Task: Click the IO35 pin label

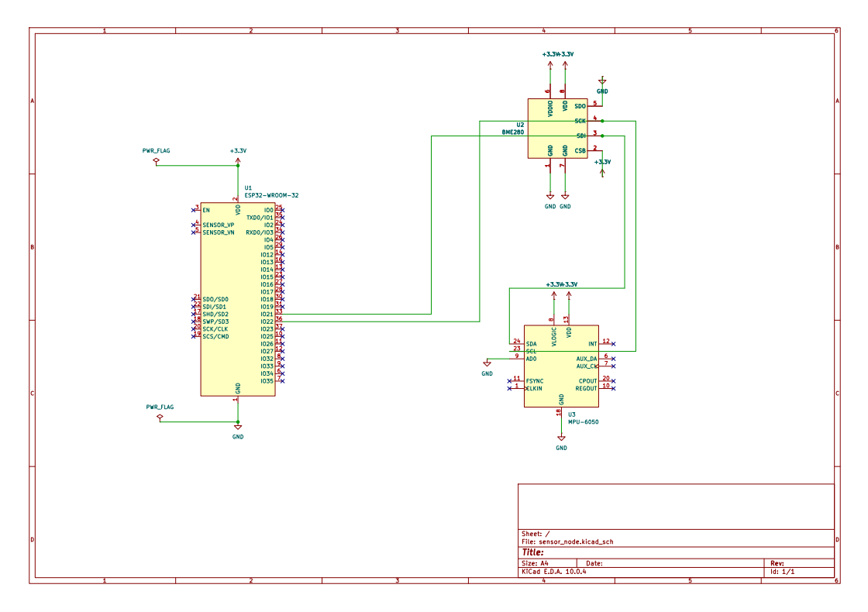Action: (267, 381)
